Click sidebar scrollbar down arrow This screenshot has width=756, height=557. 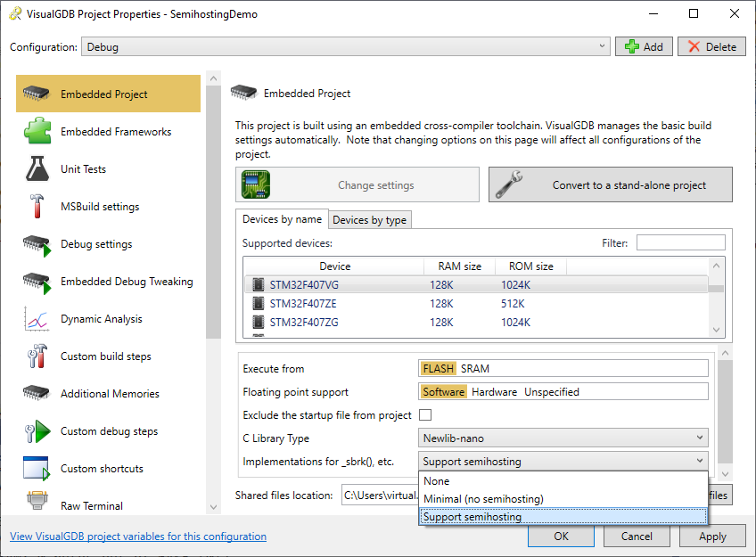(x=214, y=507)
